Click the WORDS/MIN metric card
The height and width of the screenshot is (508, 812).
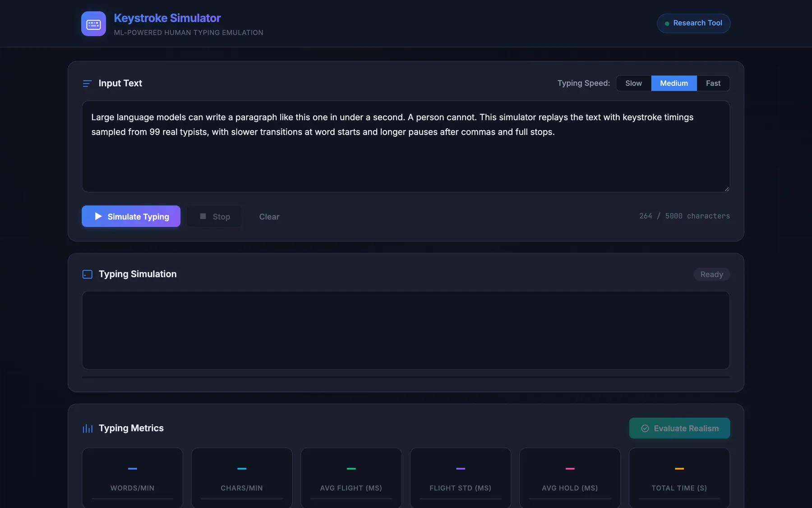coord(132,478)
